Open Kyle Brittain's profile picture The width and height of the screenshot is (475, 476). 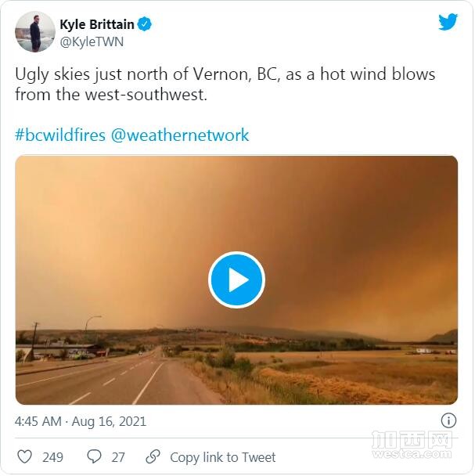pos(35,31)
